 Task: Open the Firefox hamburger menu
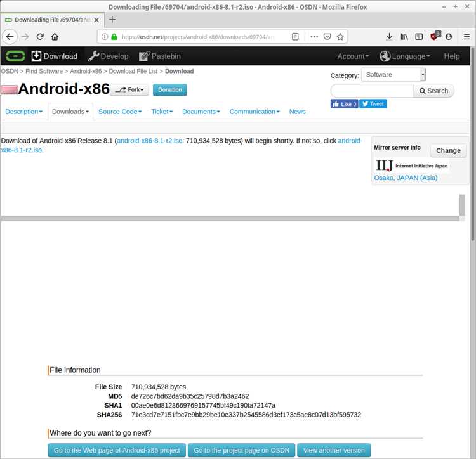pyautogui.click(x=466, y=37)
